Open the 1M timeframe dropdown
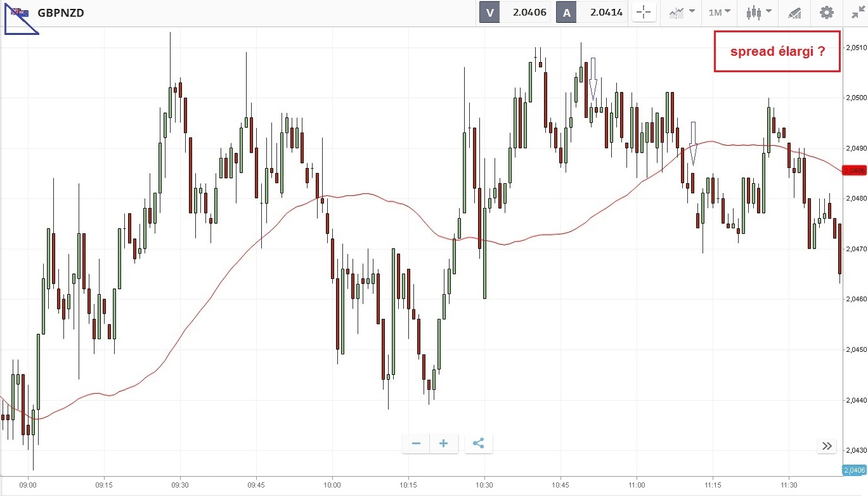 719,12
